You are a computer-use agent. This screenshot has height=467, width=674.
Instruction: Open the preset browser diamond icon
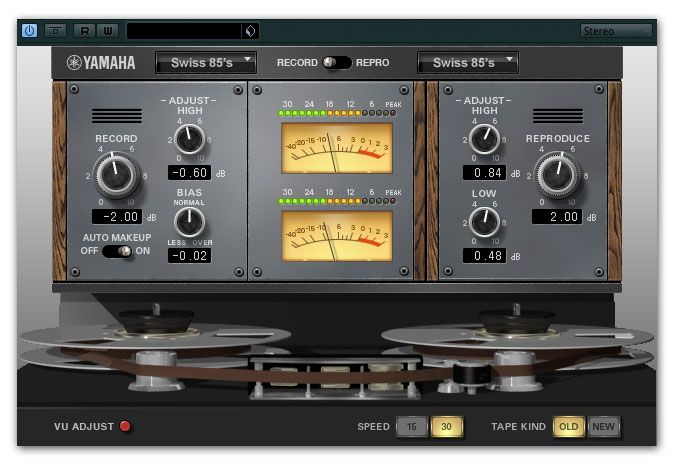tap(251, 31)
